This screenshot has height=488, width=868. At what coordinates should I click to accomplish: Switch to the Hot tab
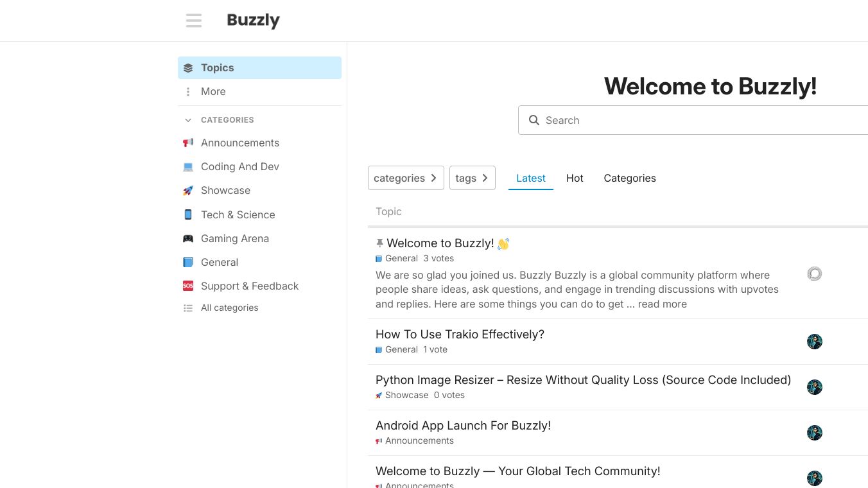click(575, 178)
